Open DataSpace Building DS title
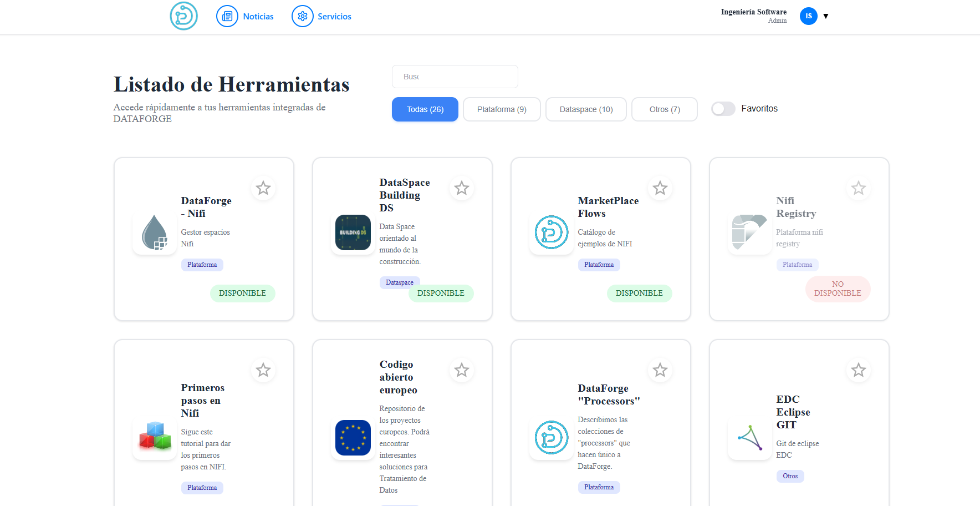The height and width of the screenshot is (506, 980). (x=405, y=195)
